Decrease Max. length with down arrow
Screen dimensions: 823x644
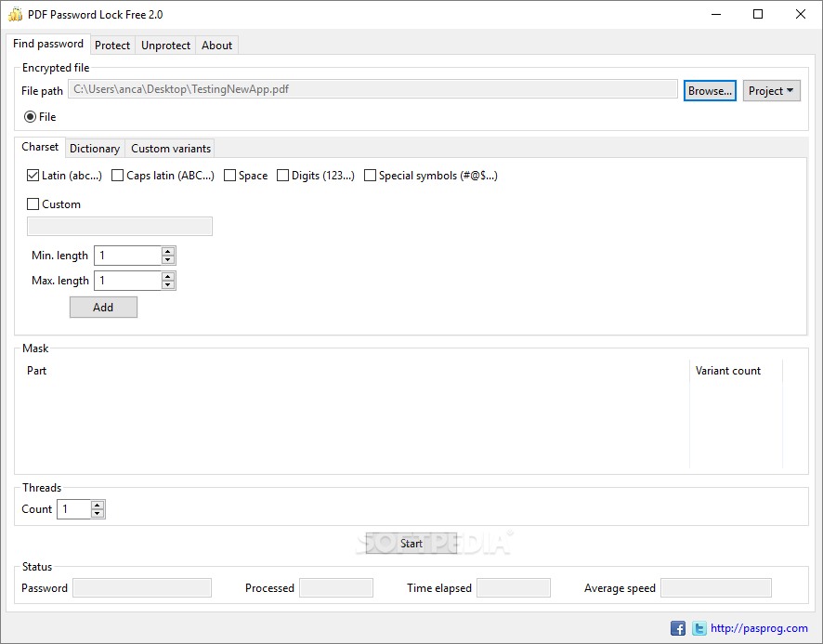coord(168,284)
